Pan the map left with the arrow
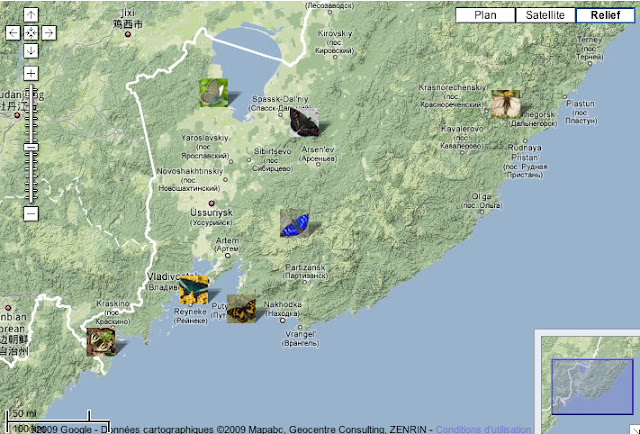Screen dimensions: 640x434 pos(13,33)
